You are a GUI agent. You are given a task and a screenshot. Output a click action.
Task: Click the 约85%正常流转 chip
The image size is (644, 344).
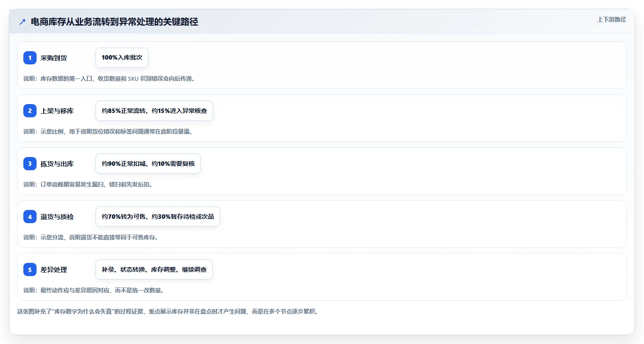pyautogui.click(x=154, y=111)
